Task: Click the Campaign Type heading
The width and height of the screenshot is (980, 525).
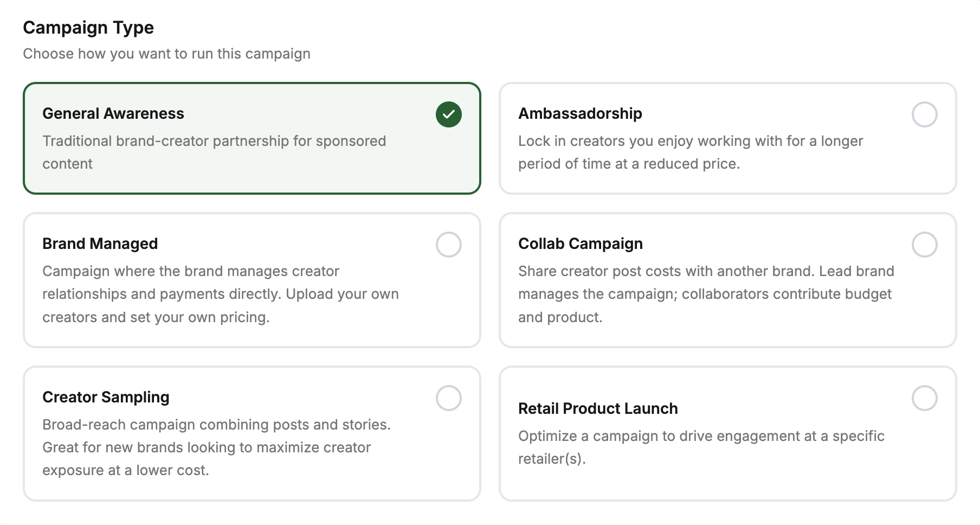Action: [88, 28]
